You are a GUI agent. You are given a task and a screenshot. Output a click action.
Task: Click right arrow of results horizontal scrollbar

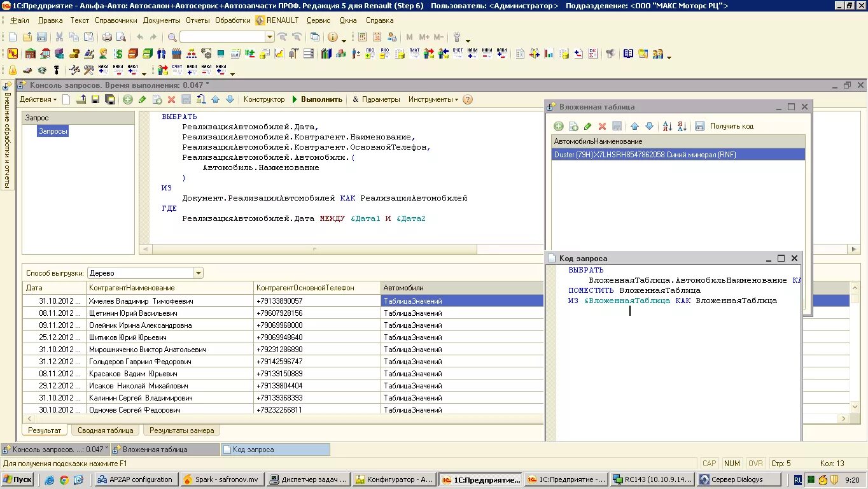tap(844, 418)
